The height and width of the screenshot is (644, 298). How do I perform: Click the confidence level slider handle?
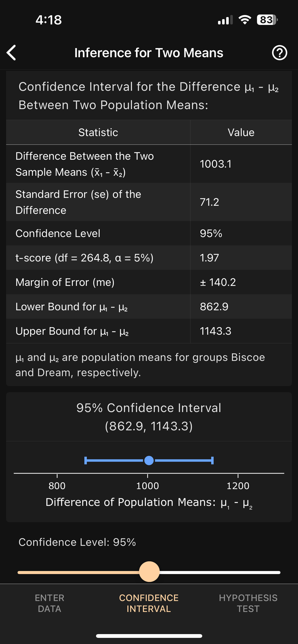point(149,571)
